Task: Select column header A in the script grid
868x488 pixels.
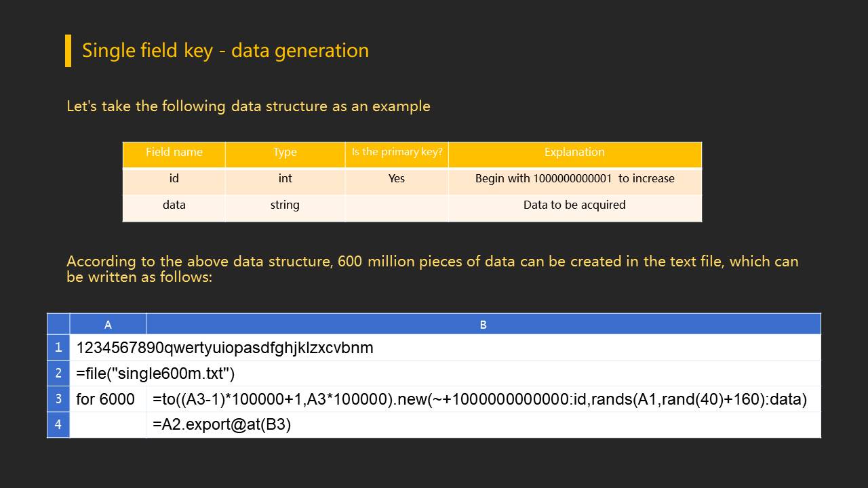Action: point(108,325)
